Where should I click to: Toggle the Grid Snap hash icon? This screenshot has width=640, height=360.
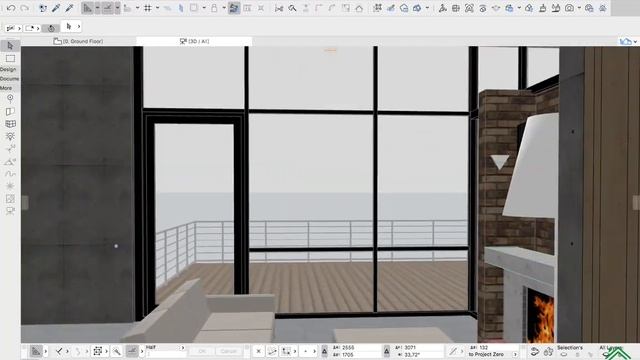(148, 8)
